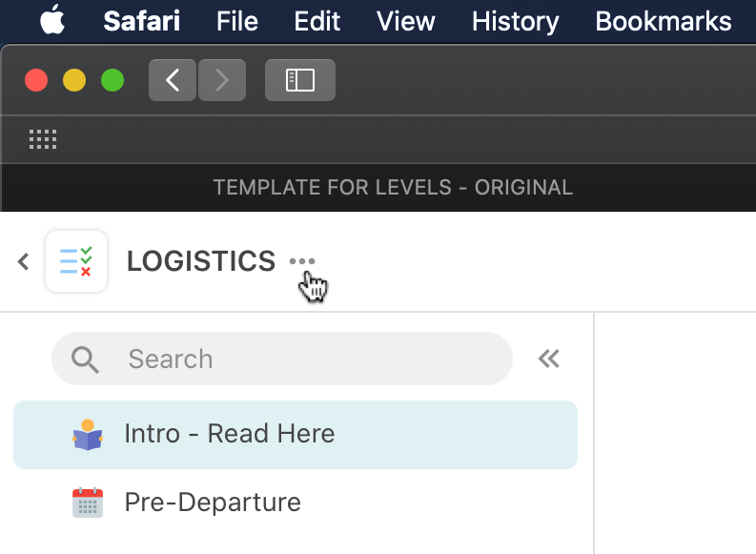
Task: Click the calendar icon beside Pre-Departure
Action: click(88, 503)
